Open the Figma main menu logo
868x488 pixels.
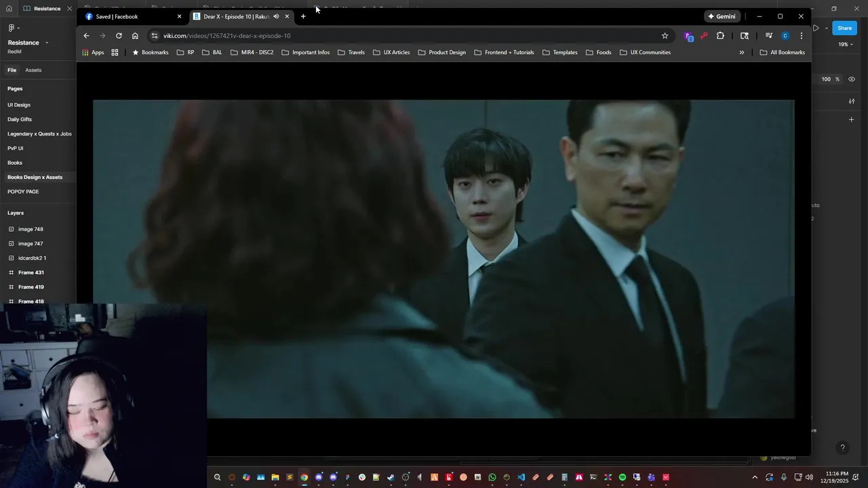click(11, 28)
